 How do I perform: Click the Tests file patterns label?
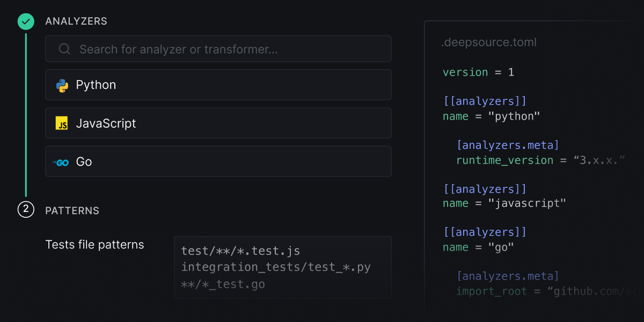point(94,244)
